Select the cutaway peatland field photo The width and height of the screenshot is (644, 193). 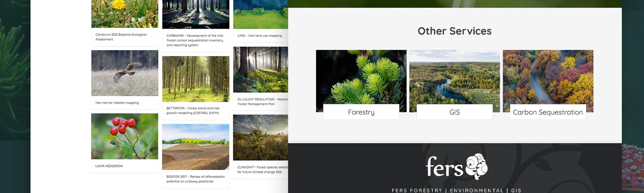tap(196, 147)
